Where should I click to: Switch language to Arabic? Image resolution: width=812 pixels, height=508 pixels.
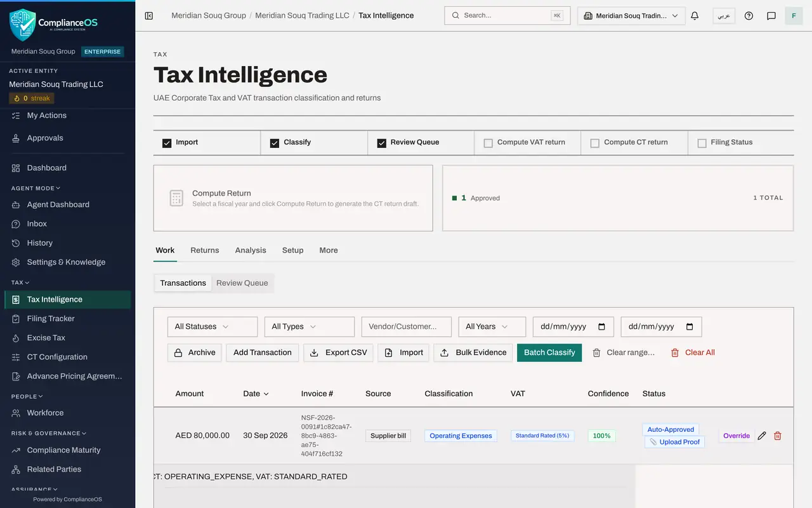click(x=724, y=16)
